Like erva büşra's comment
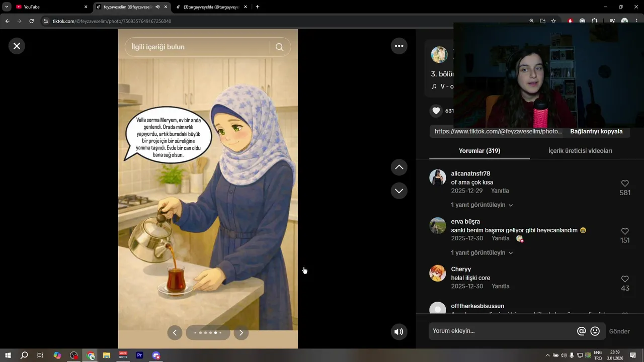 [x=625, y=231]
